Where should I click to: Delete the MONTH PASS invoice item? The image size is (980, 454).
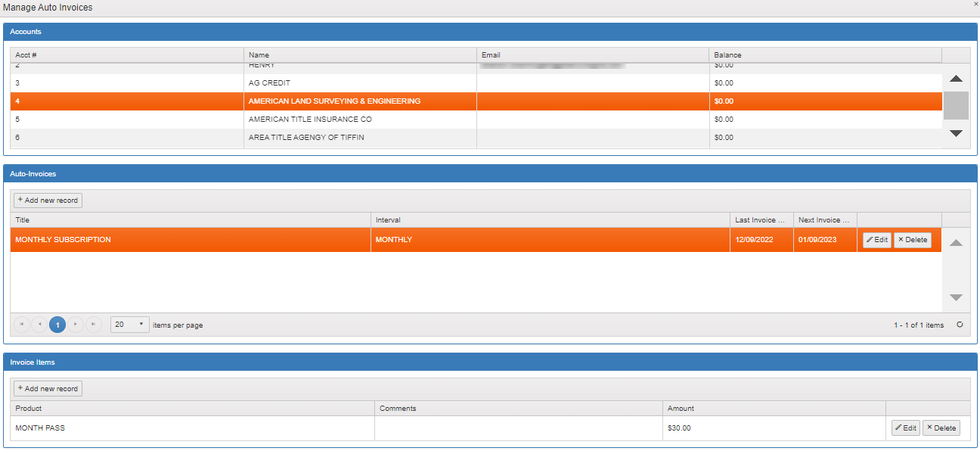pos(941,428)
